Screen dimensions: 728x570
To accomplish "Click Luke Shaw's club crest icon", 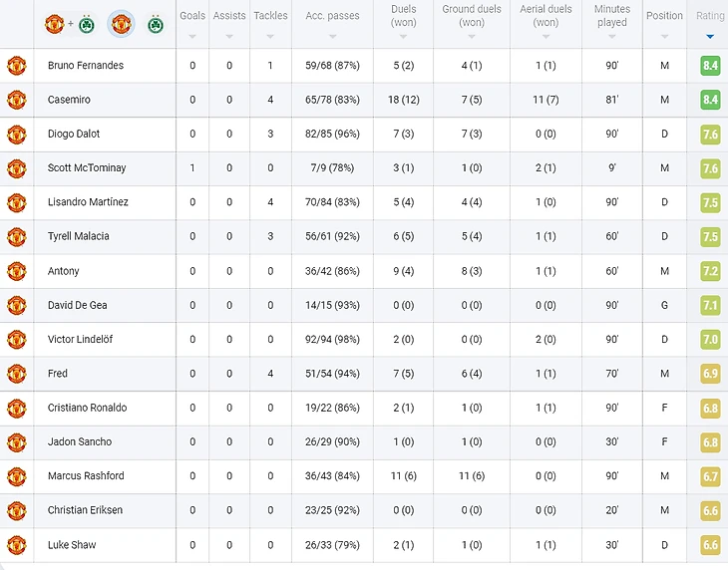I will pos(16,545).
